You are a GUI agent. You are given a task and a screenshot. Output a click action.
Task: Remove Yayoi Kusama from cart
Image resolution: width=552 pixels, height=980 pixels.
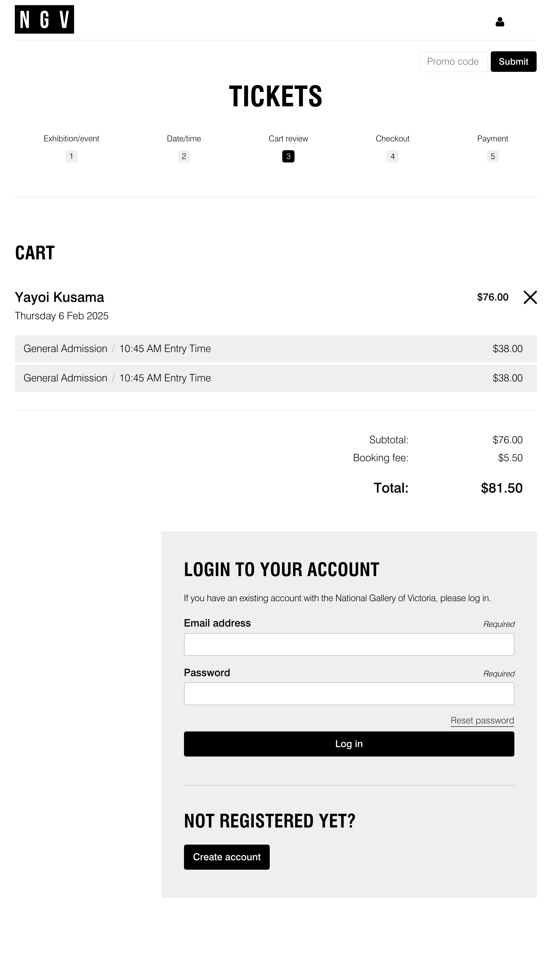(x=530, y=297)
